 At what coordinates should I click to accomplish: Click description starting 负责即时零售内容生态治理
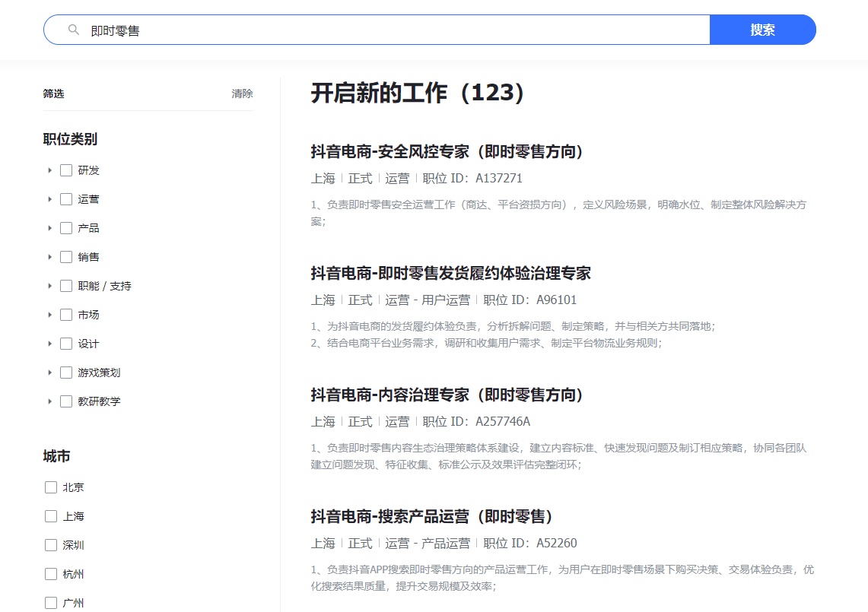[x=558, y=456]
